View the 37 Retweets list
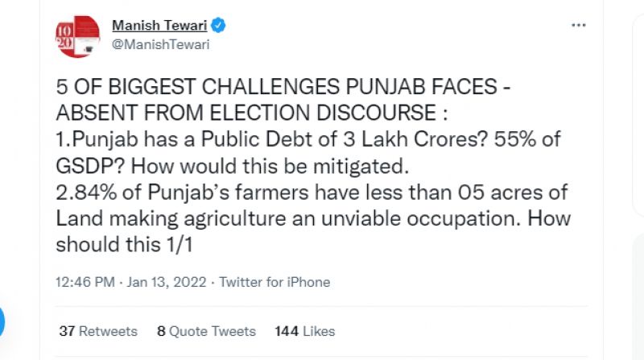644x360 pixels. [98, 331]
